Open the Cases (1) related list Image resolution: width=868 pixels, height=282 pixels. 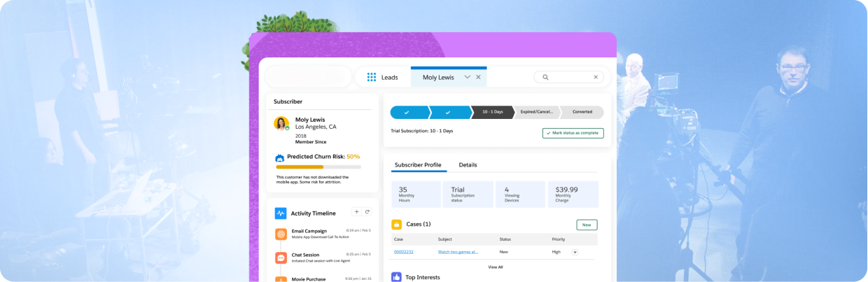tap(419, 225)
